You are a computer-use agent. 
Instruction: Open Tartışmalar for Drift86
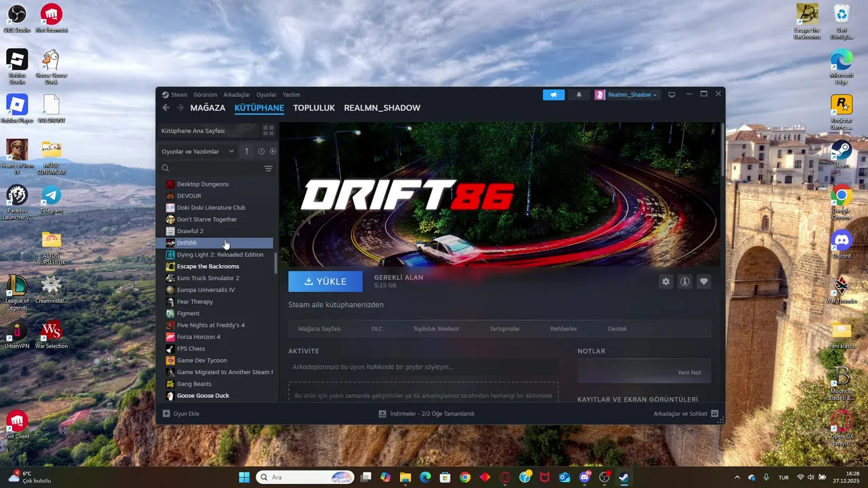[505, 329]
